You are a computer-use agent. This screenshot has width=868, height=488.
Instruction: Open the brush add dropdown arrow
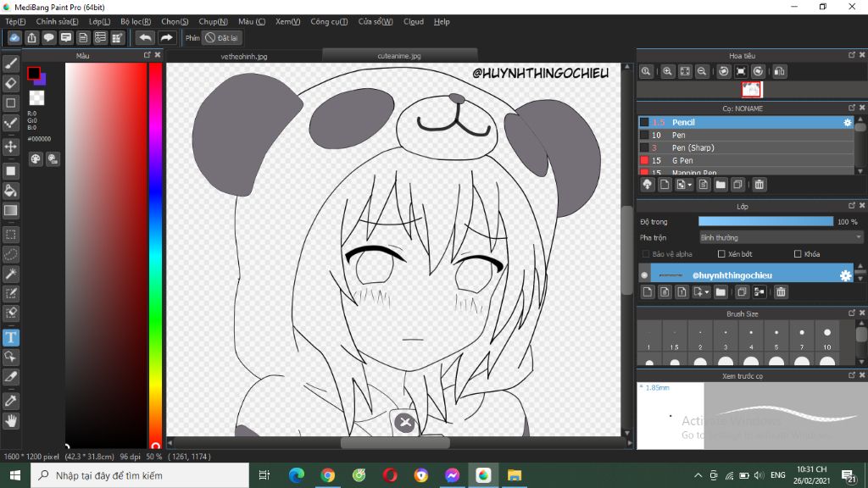[689, 185]
